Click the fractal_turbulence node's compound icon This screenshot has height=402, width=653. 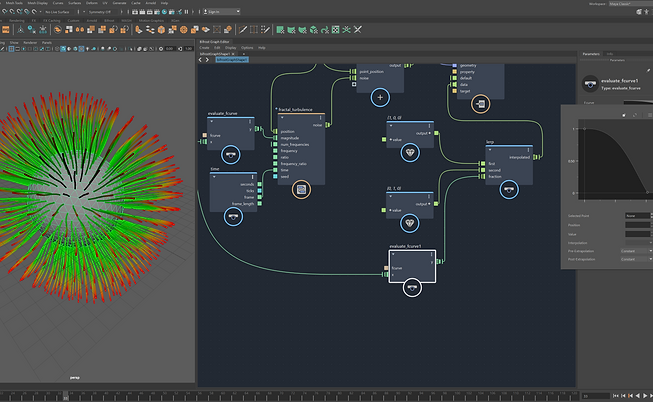point(301,190)
